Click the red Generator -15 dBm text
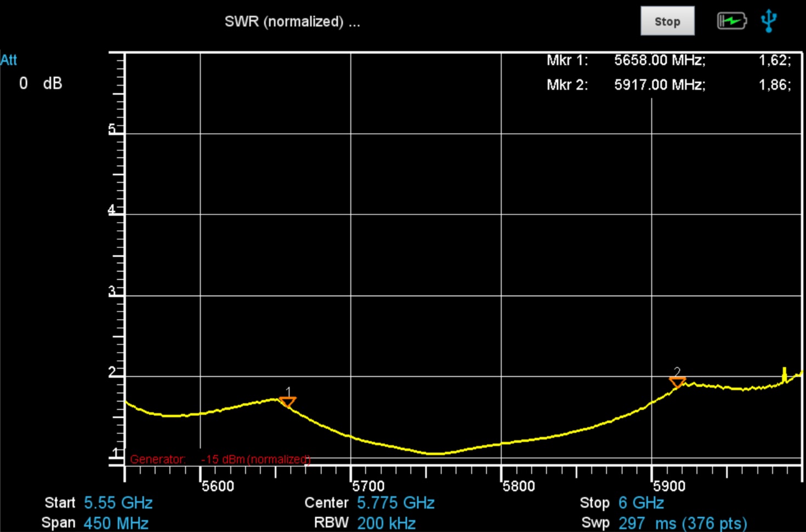This screenshot has width=806, height=532. tap(220, 459)
